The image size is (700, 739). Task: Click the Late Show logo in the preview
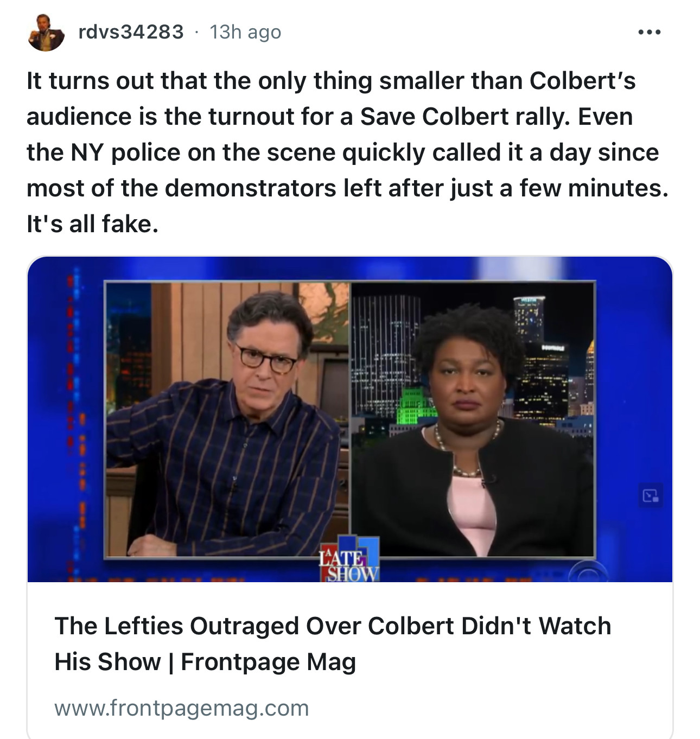[x=349, y=559]
